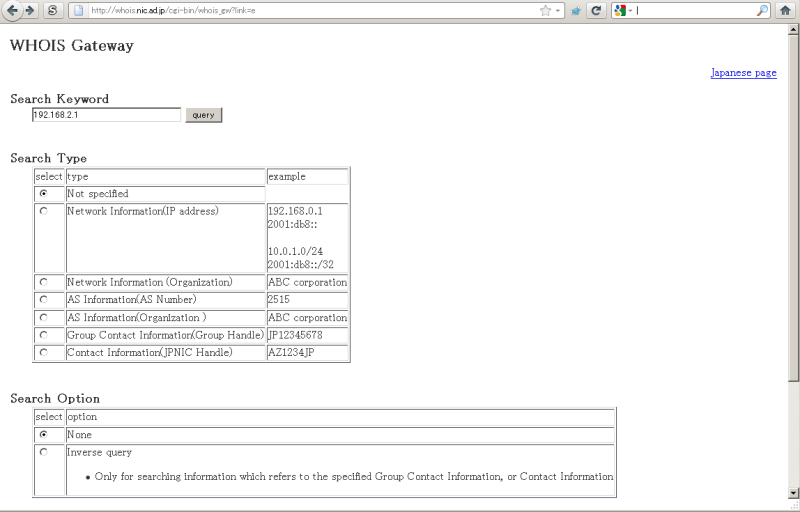800x512 pixels.
Task: Bookmark this page with the star icon
Action: tap(545, 10)
